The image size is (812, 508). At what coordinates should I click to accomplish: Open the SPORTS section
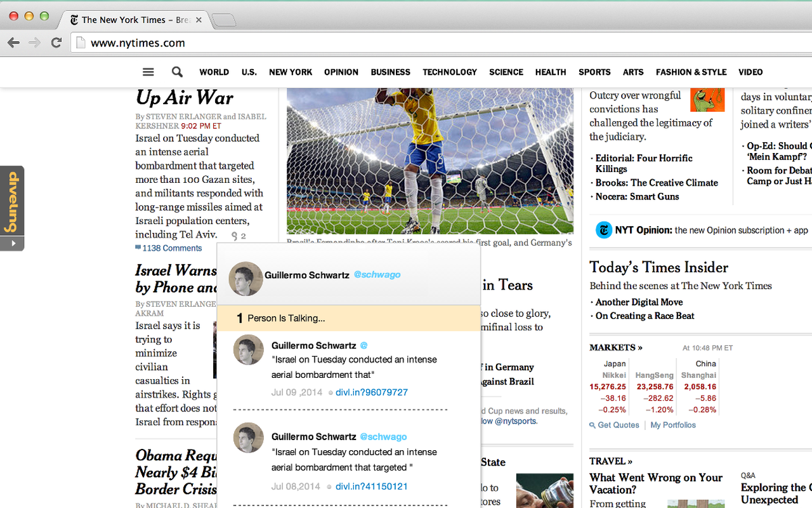click(594, 72)
